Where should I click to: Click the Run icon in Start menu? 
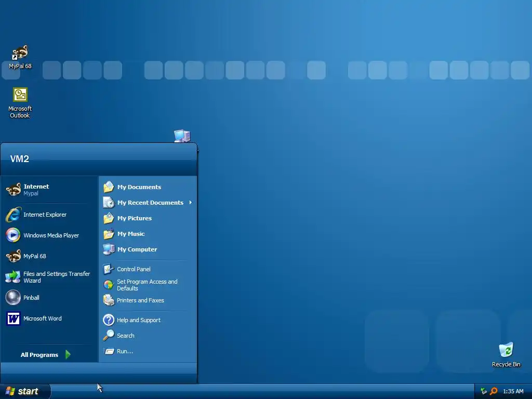tap(109, 351)
